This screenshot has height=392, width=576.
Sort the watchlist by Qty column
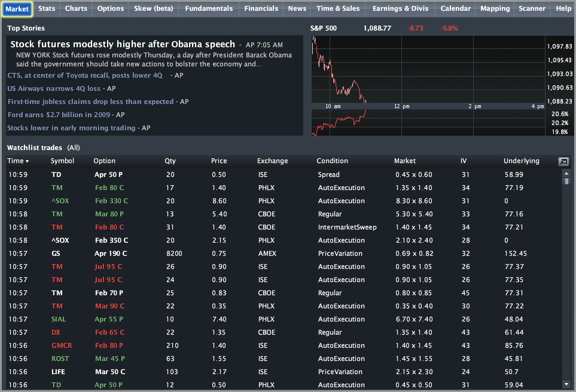[x=170, y=161]
